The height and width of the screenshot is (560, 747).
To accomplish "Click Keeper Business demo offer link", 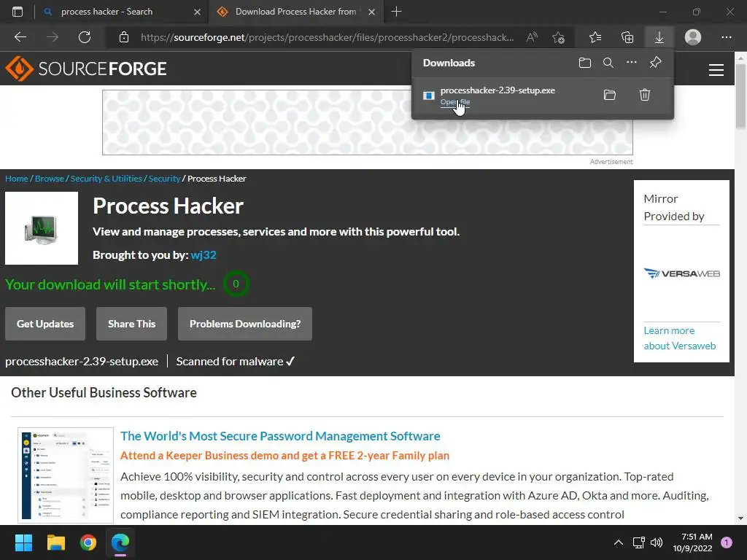I will [x=285, y=455].
